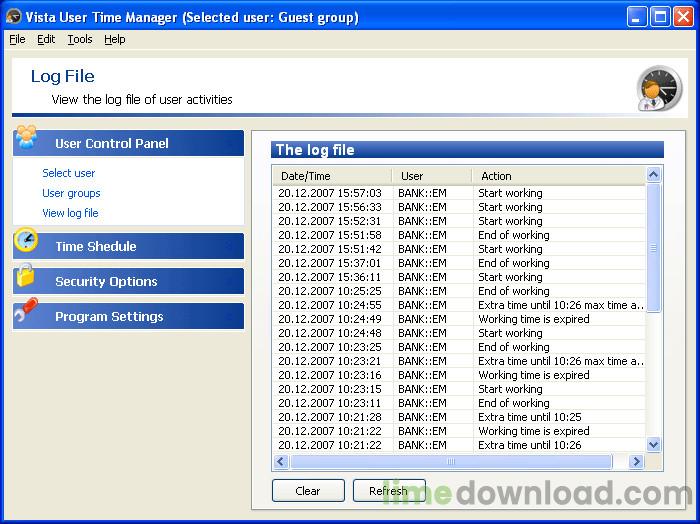Select log row 20.12.2007 15:56:33
700x524 pixels.
(x=459, y=207)
